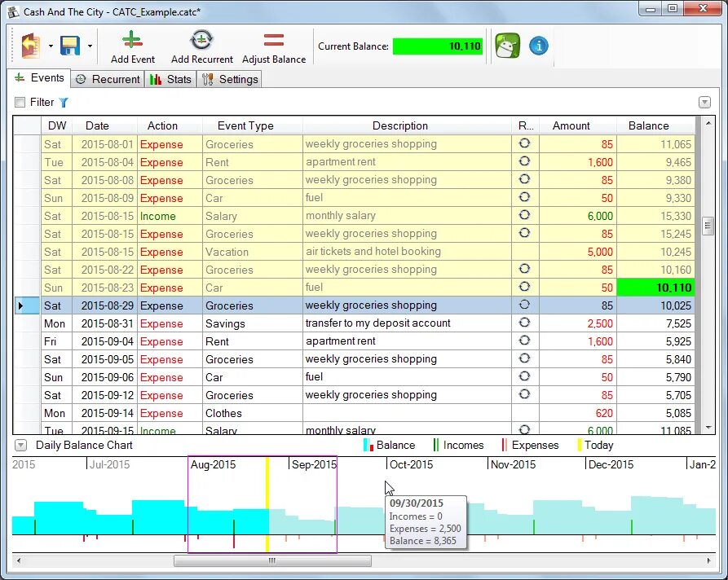Image resolution: width=728 pixels, height=580 pixels.
Task: Select the 'transfer to my deposit account' description
Action: click(x=378, y=323)
